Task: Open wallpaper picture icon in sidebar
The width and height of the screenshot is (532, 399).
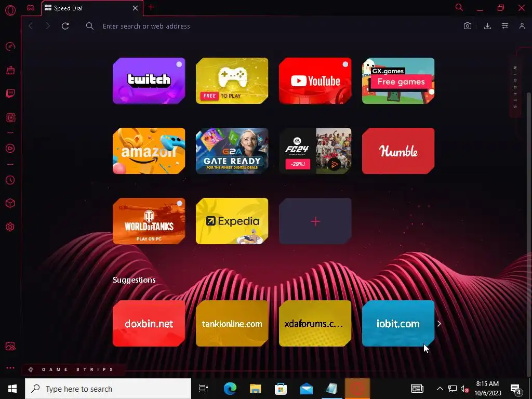Action: [x=10, y=346]
